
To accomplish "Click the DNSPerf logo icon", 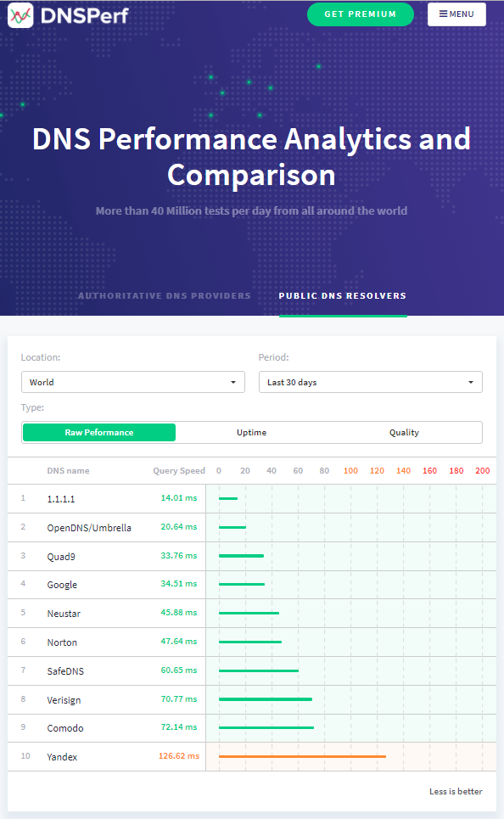I will (x=20, y=15).
